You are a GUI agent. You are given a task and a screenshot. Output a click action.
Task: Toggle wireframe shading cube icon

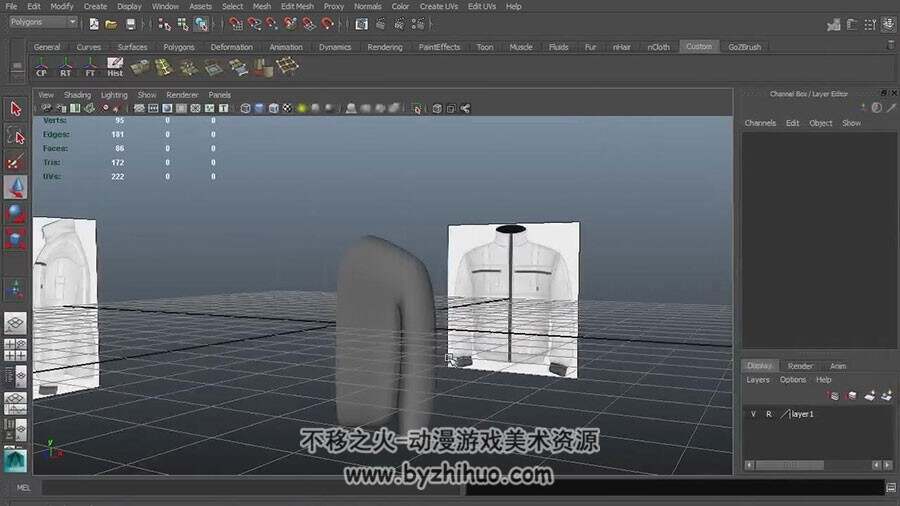coord(245,108)
